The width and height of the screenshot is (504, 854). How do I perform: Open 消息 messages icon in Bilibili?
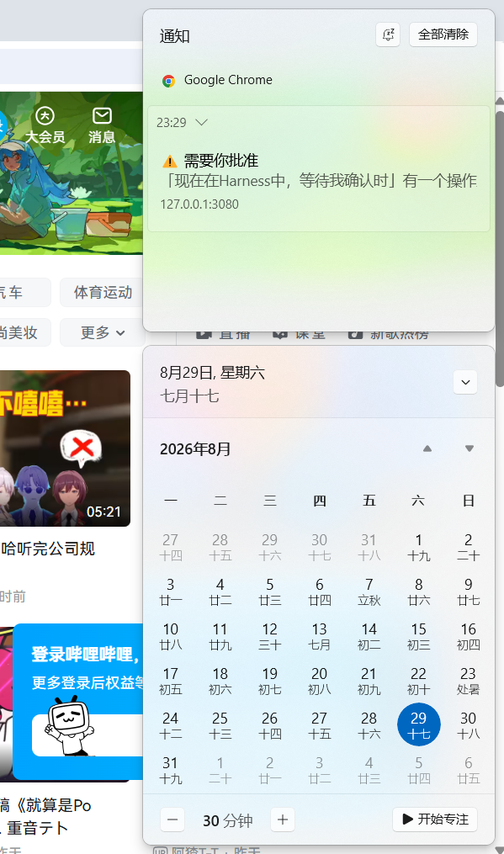tap(102, 125)
